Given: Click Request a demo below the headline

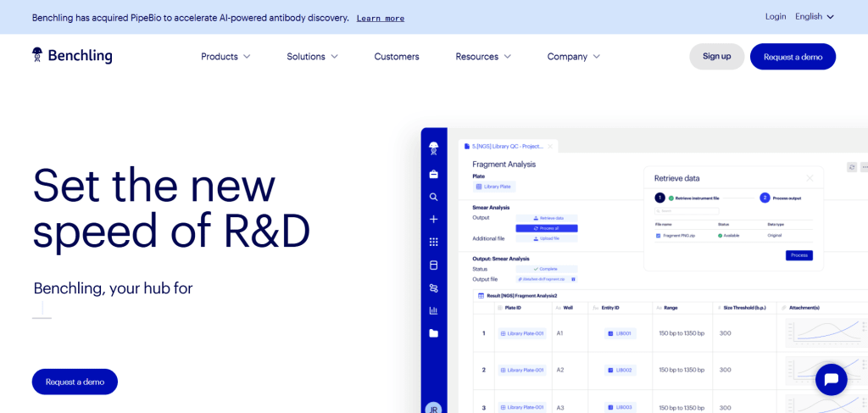Looking at the screenshot, I should (x=75, y=382).
